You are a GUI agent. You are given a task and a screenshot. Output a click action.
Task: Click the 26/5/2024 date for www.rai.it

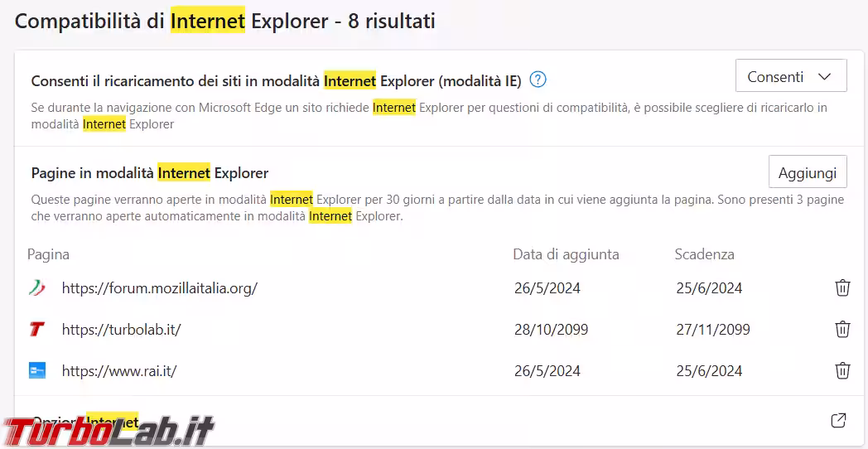547,370
